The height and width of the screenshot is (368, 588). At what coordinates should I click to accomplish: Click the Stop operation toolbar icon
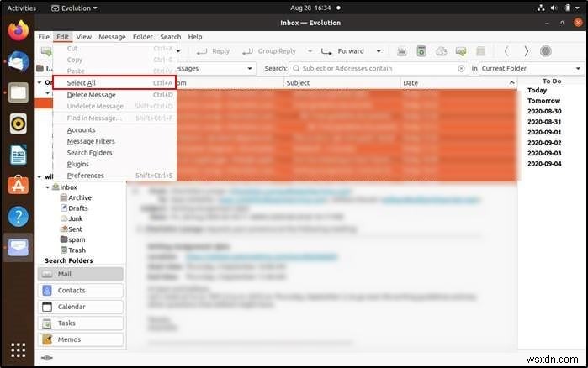pos(546,51)
